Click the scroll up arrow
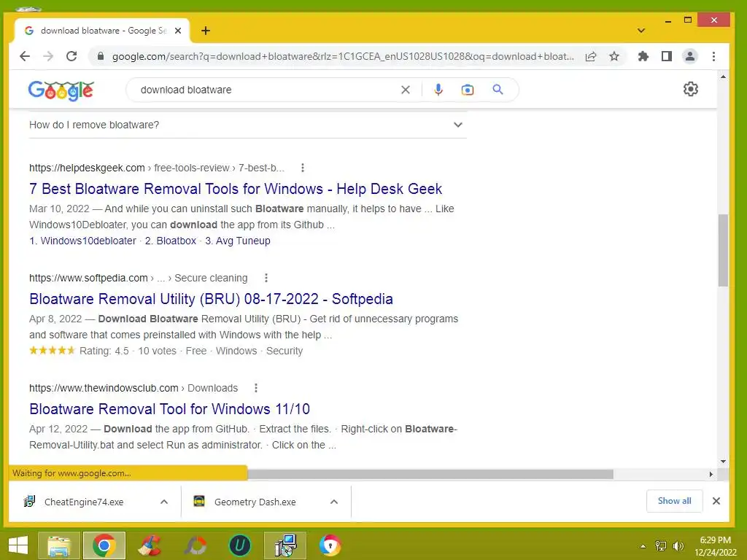The image size is (747, 560). [723, 77]
